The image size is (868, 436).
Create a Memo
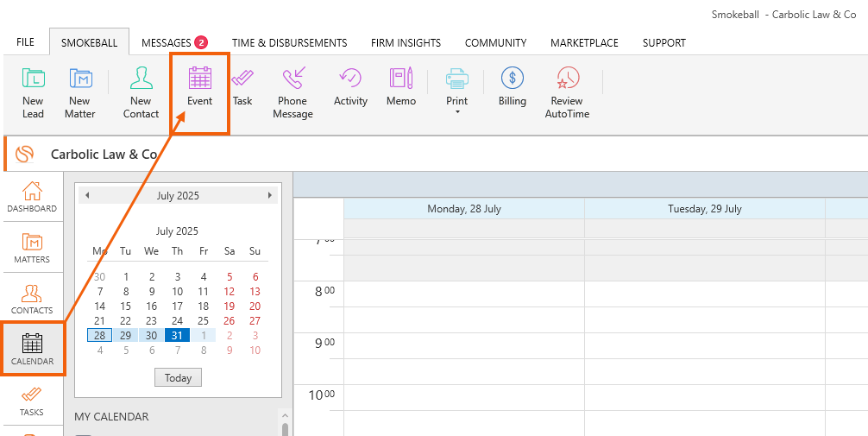[401, 86]
